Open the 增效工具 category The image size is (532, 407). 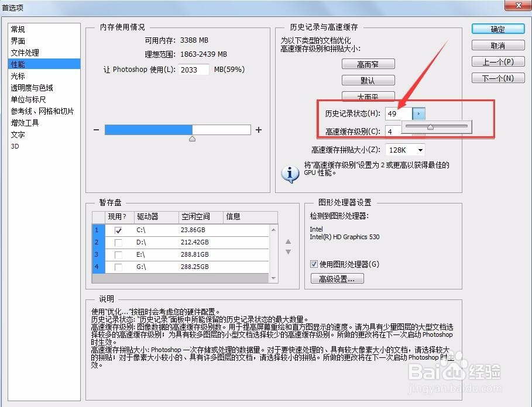(25, 123)
